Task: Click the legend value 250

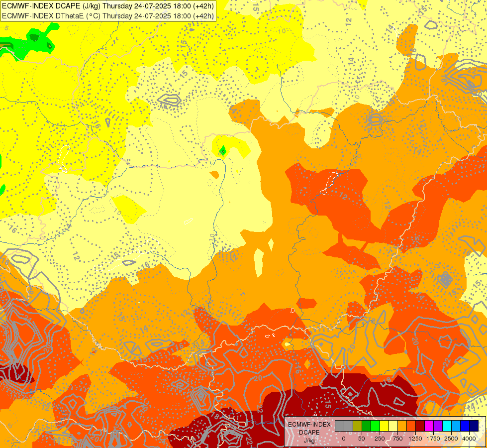Action: (380, 439)
